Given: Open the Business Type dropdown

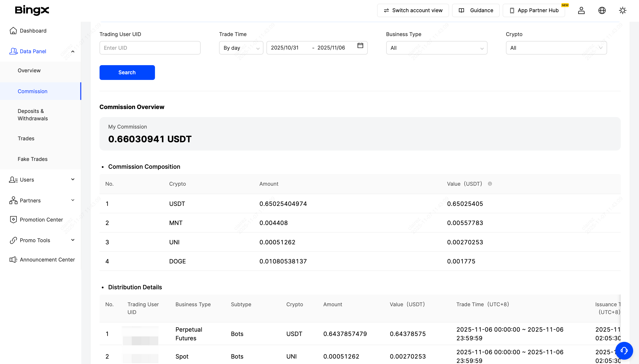Looking at the screenshot, I should coord(436,48).
